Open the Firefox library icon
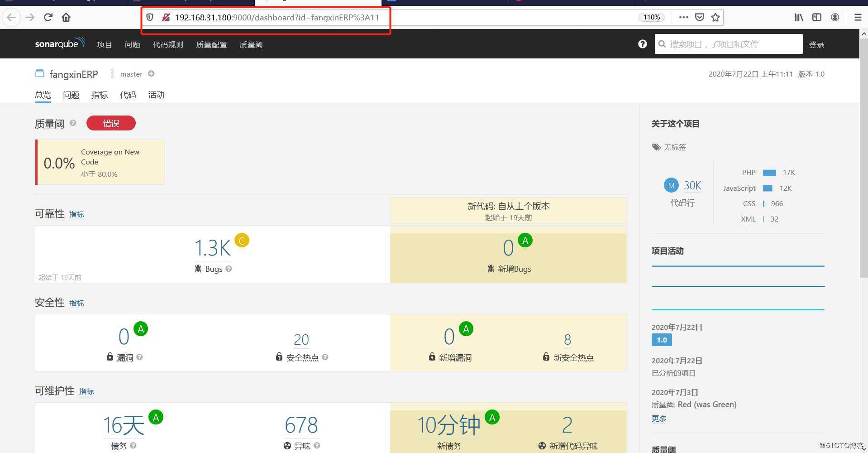The width and height of the screenshot is (868, 453). pyautogui.click(x=799, y=17)
